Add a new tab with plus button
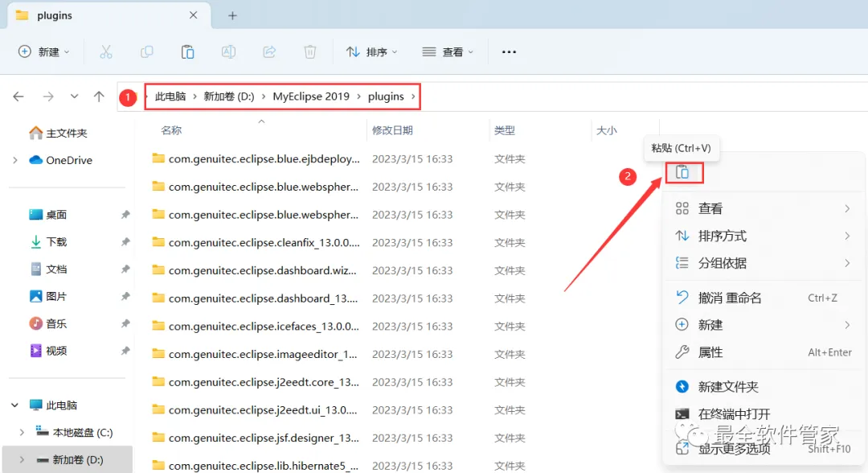This screenshot has height=473, width=868. [232, 15]
